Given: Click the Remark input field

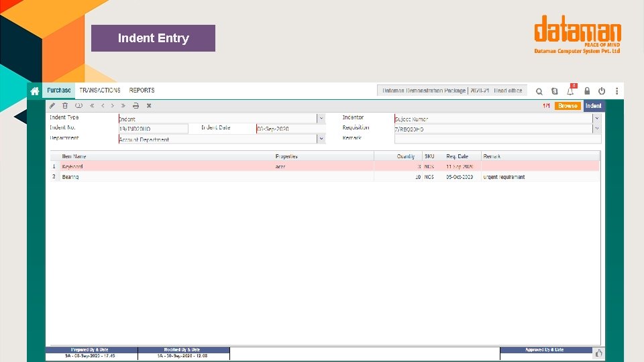Looking at the screenshot, I should (498, 139).
